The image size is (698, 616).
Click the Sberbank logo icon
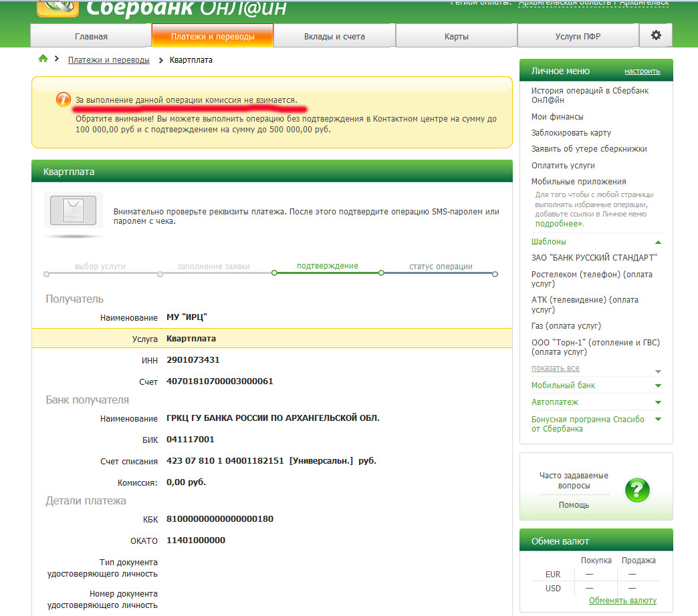(x=57, y=7)
